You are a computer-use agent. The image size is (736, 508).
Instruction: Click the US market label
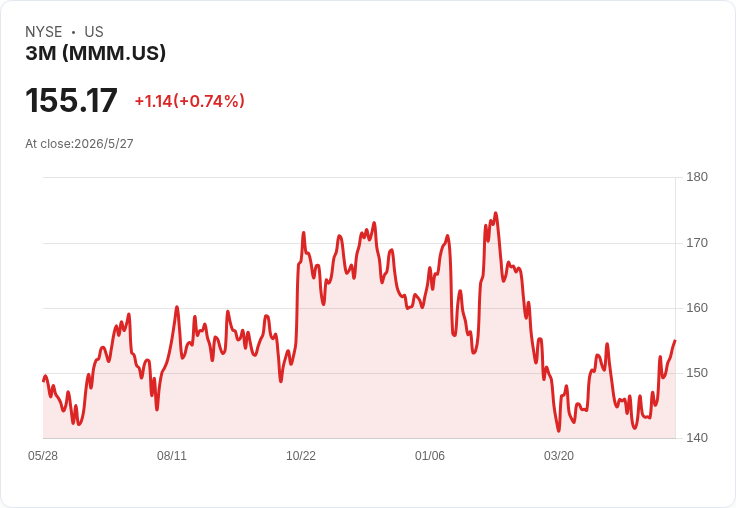[x=94, y=32]
